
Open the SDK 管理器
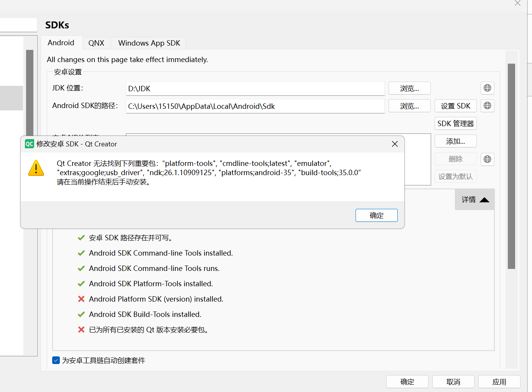click(x=455, y=123)
